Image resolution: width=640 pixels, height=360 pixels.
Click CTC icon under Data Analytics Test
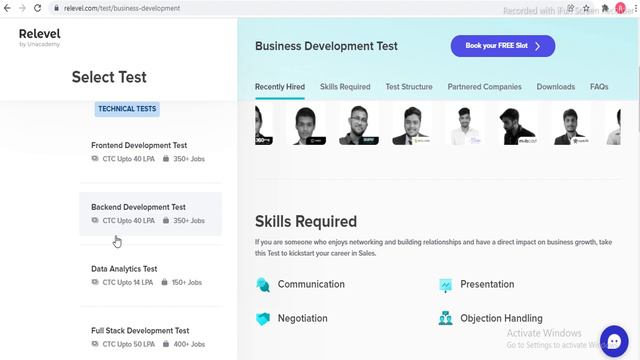(x=95, y=282)
